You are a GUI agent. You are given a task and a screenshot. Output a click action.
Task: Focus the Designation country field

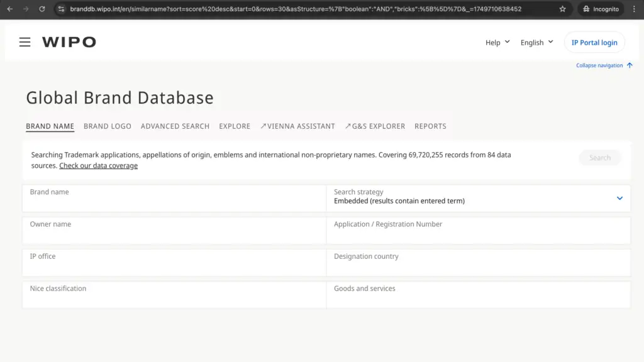click(x=478, y=263)
